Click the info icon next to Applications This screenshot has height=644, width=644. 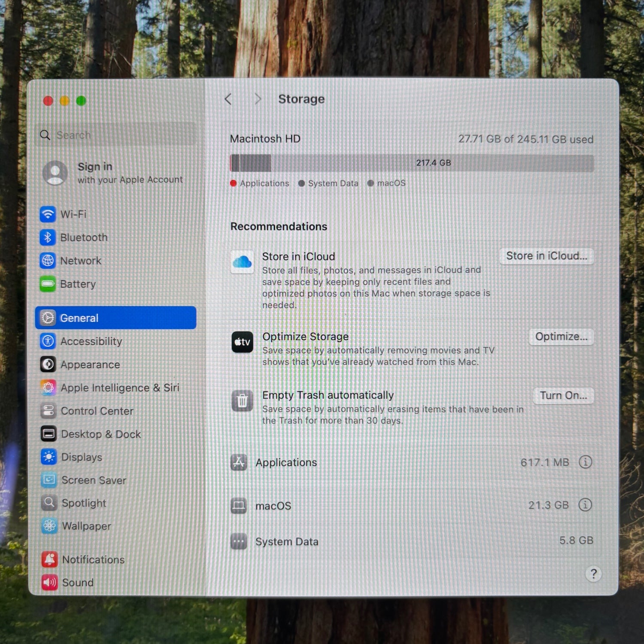pyautogui.click(x=585, y=462)
